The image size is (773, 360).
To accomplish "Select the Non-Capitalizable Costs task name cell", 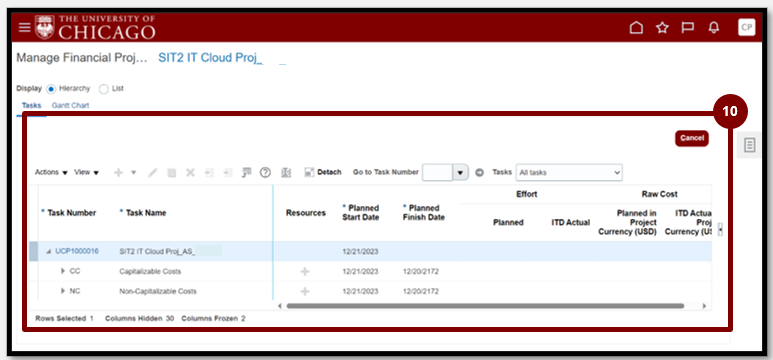I will (158, 291).
